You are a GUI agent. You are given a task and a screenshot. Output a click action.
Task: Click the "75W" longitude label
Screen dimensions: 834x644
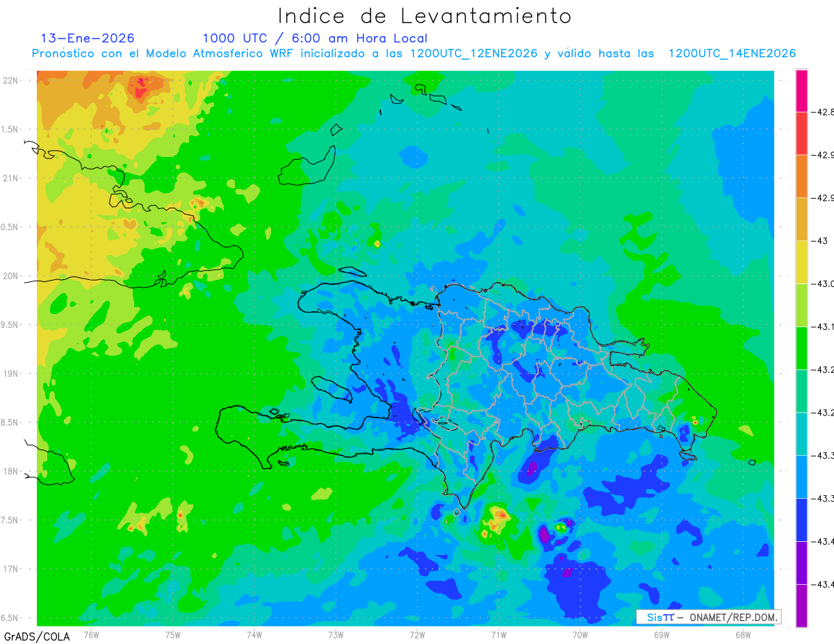pos(173,634)
